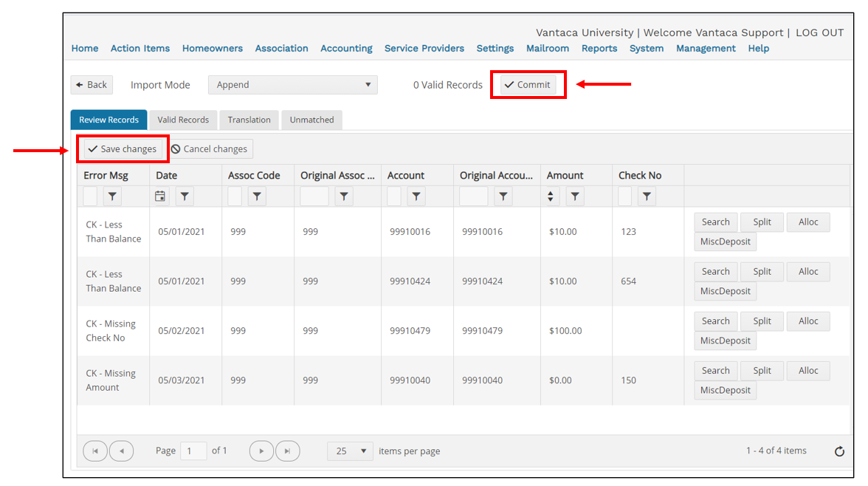Open the Home menu
Viewport: 868px width, 486px height.
(85, 48)
